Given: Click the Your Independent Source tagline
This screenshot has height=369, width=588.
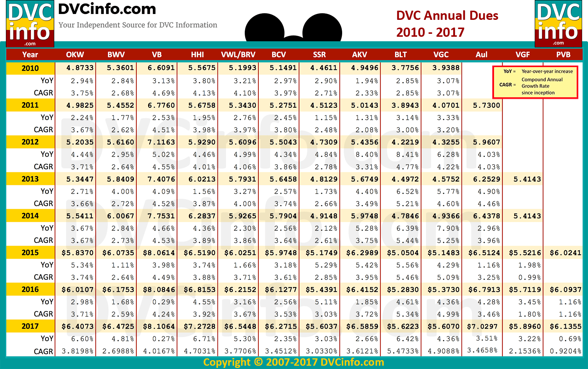Looking at the screenshot, I should (138, 25).
